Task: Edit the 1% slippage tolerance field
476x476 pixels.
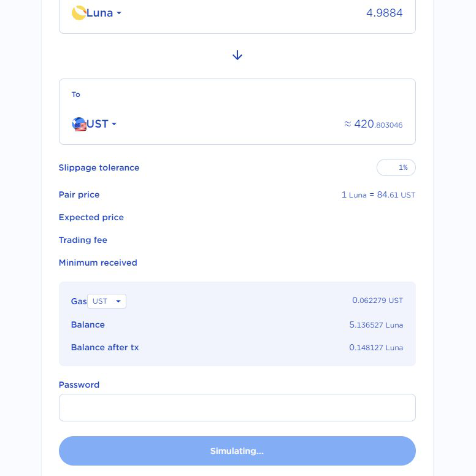Action: (x=396, y=167)
